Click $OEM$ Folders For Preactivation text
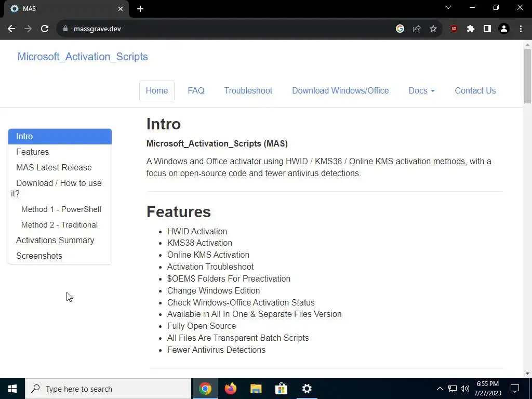Image resolution: width=532 pixels, height=399 pixels. [x=229, y=278]
